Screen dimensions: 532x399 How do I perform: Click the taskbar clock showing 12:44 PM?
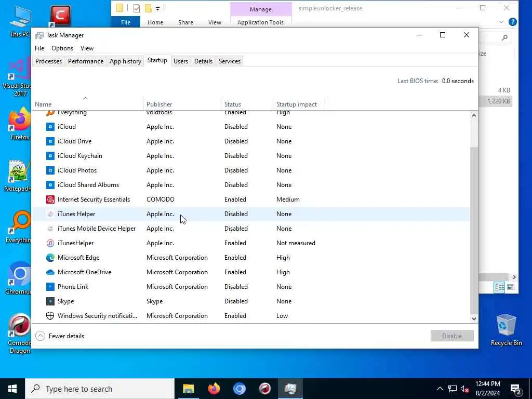[487, 389]
